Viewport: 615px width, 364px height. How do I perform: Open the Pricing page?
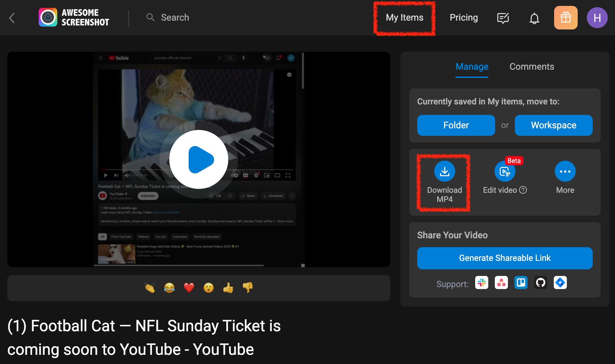point(464,17)
